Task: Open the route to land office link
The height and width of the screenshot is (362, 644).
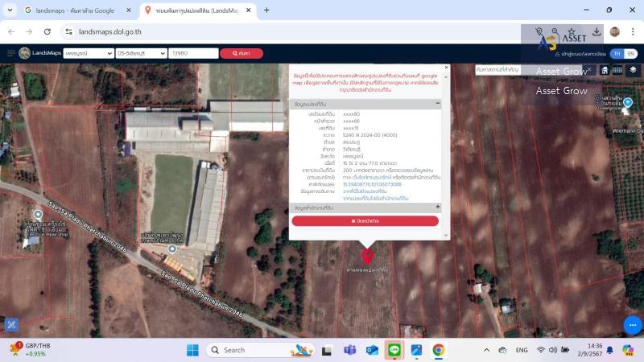Action: (x=375, y=198)
